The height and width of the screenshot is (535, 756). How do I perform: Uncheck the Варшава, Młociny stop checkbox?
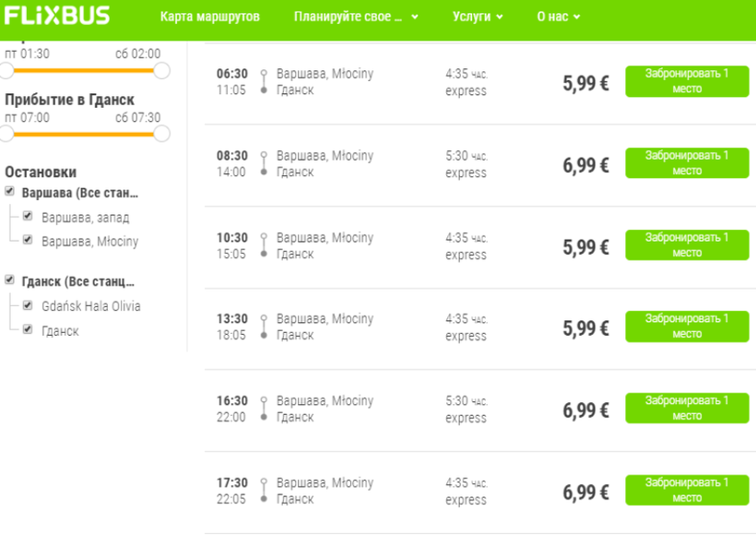click(28, 239)
